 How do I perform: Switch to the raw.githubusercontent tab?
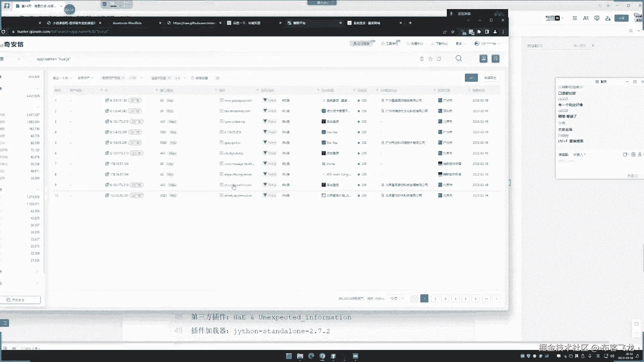click(x=194, y=23)
